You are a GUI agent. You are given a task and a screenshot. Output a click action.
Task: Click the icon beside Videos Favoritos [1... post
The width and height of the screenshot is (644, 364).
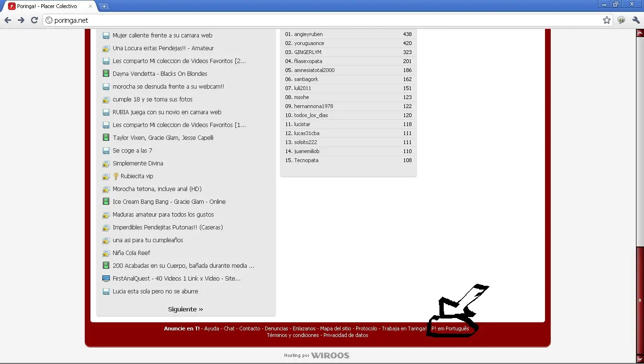[x=106, y=125]
